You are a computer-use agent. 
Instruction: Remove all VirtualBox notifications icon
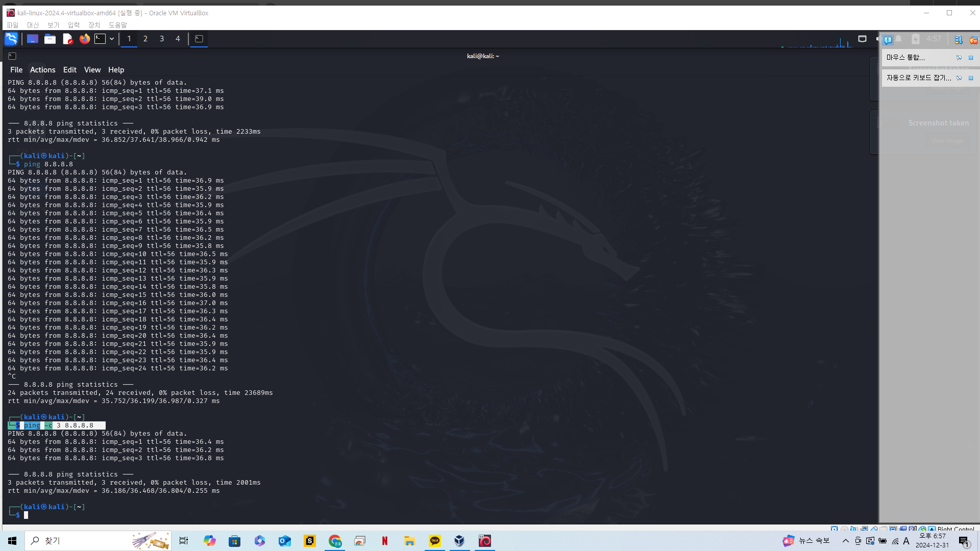pos(973,40)
